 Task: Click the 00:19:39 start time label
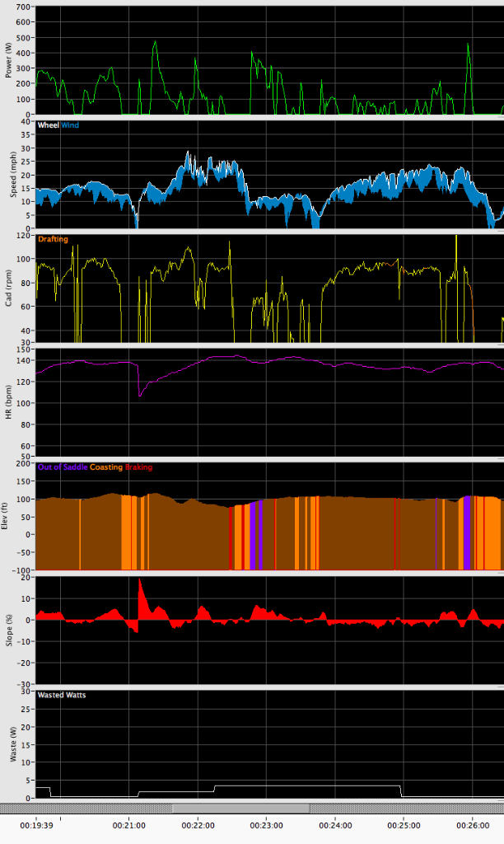[x=37, y=824]
